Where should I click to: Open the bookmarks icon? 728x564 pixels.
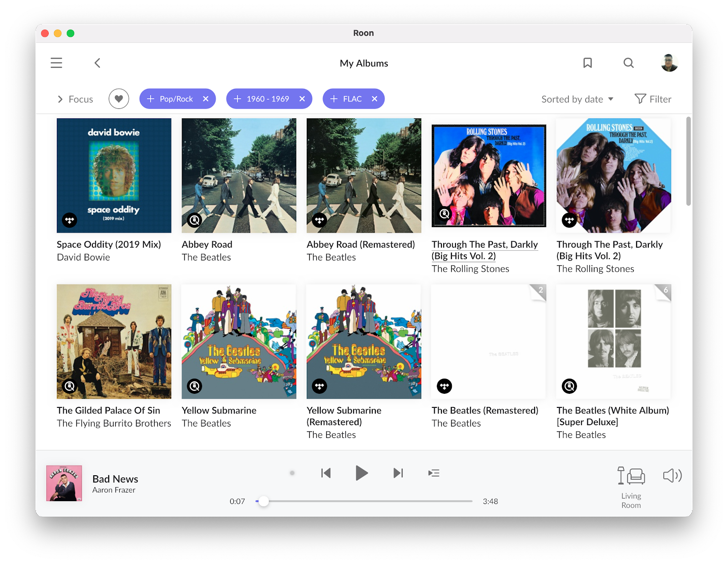[587, 63]
